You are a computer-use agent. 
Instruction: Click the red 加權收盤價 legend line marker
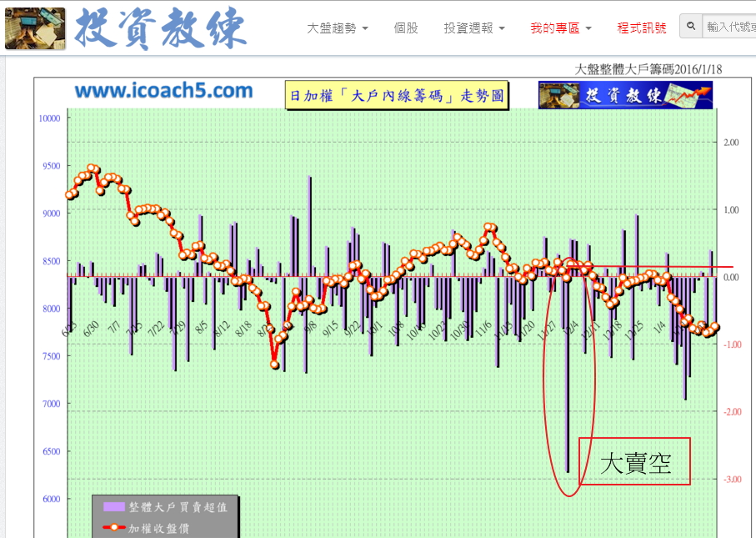click(x=114, y=527)
